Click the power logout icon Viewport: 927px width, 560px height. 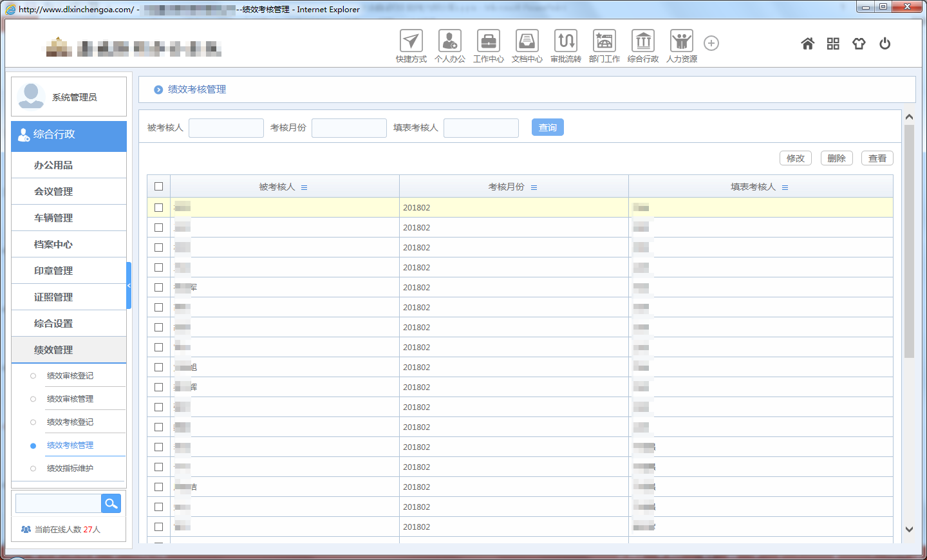coord(885,44)
